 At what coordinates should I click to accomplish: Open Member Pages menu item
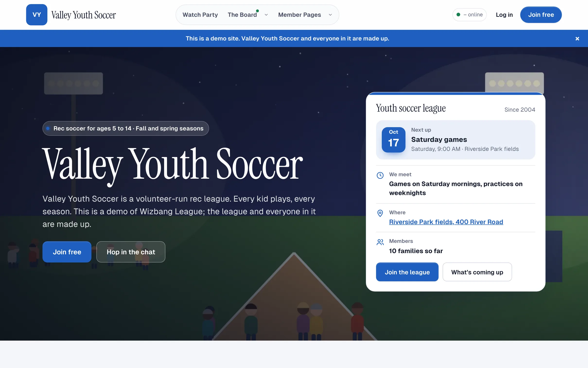click(299, 15)
